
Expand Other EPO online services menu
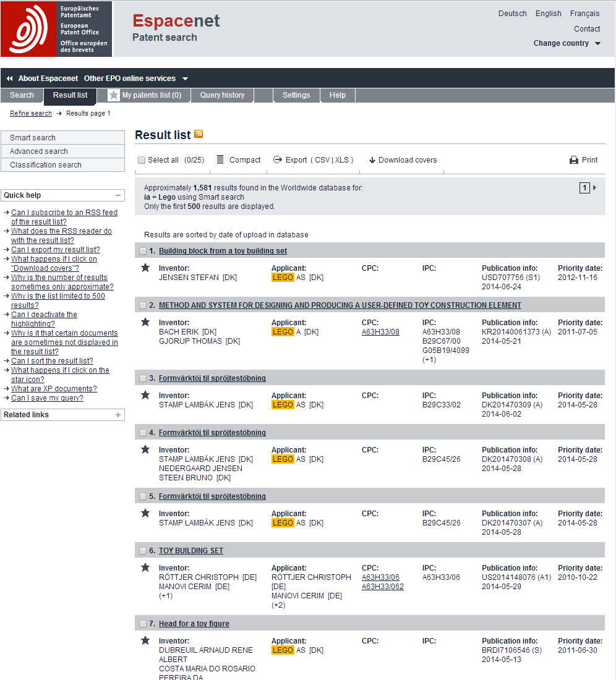click(136, 79)
